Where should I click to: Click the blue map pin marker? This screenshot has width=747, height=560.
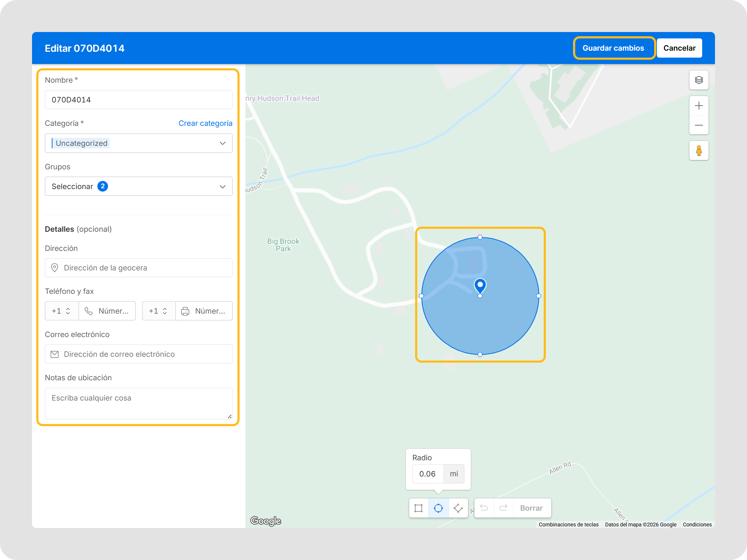pos(480,286)
